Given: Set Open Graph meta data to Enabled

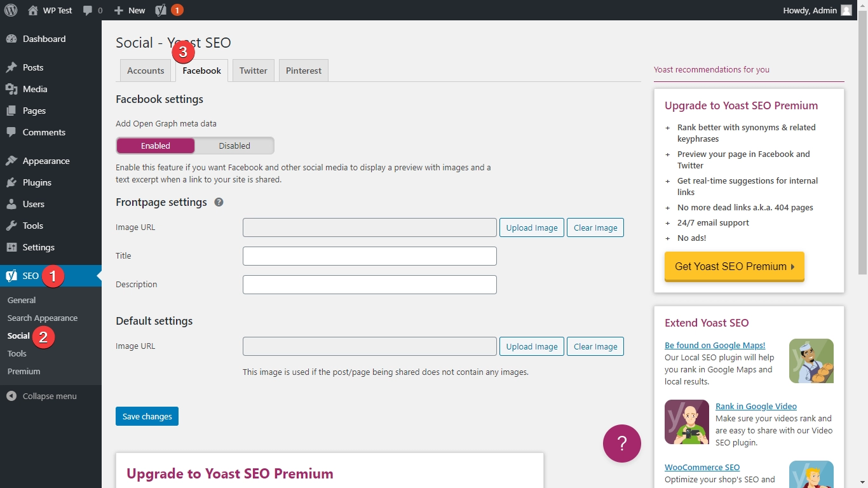Looking at the screenshot, I should point(156,146).
